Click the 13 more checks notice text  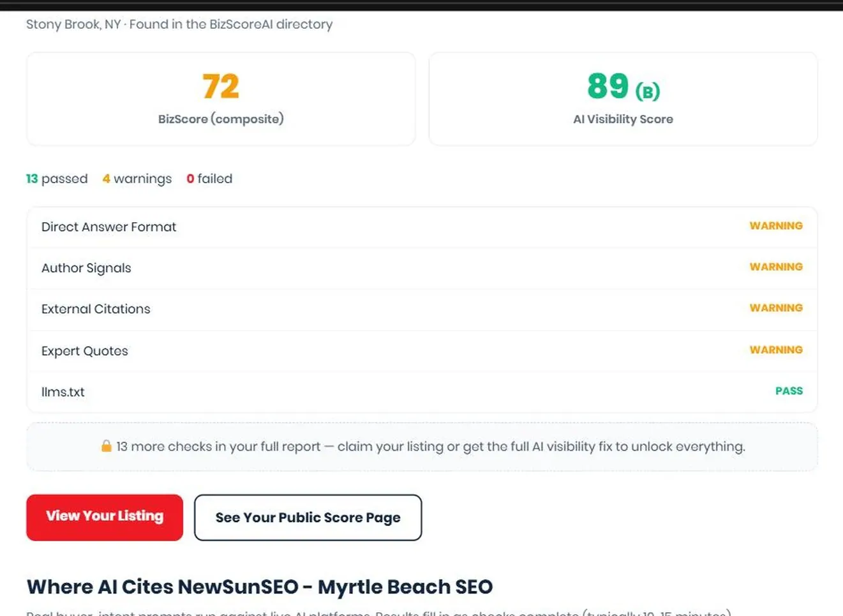point(430,446)
